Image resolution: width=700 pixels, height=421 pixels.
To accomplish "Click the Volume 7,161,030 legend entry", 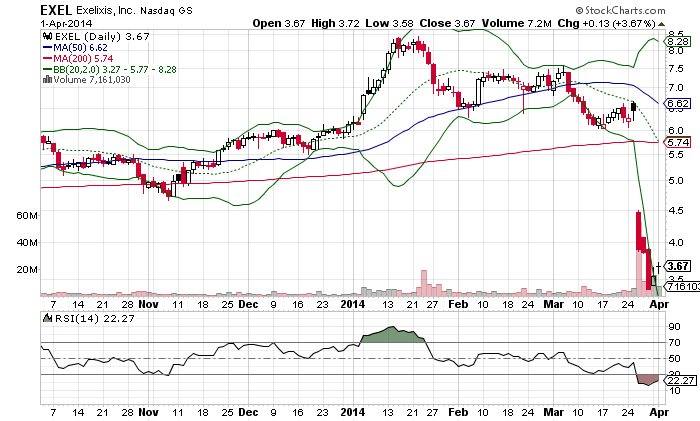I will coord(92,79).
